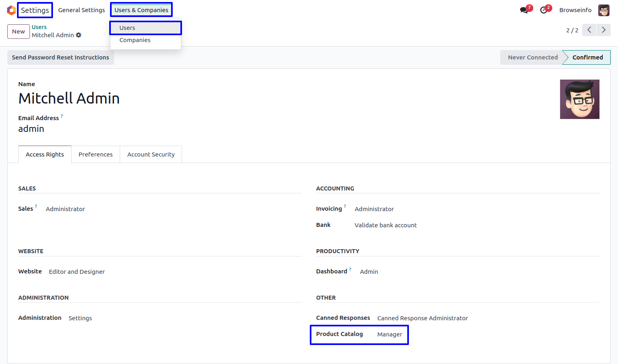Change Product Catalog Manager field

[x=389, y=334]
